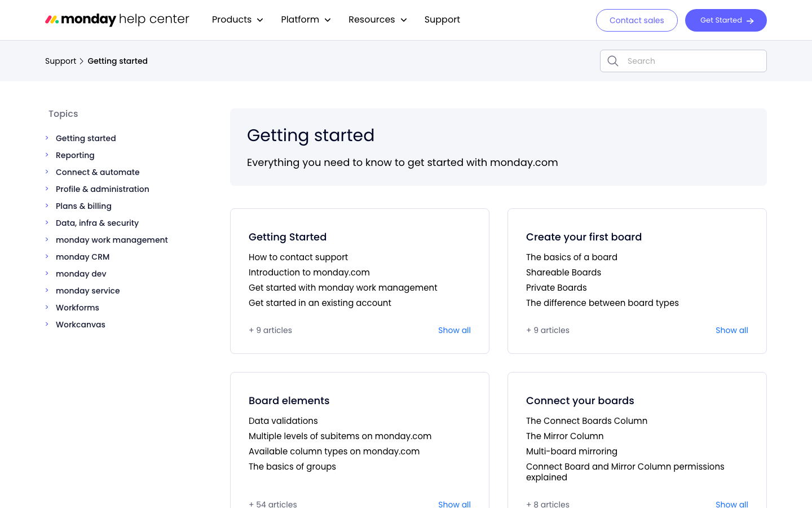Open Private Boards article
The image size is (812, 508).
coord(557,288)
